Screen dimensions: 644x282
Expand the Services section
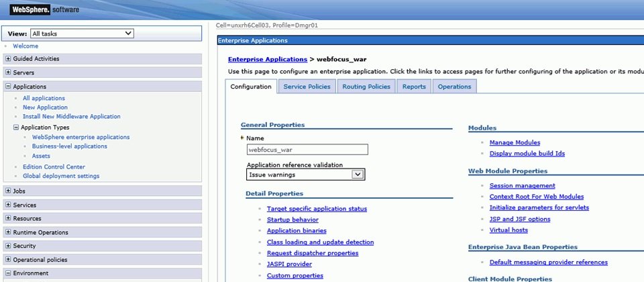8,205
